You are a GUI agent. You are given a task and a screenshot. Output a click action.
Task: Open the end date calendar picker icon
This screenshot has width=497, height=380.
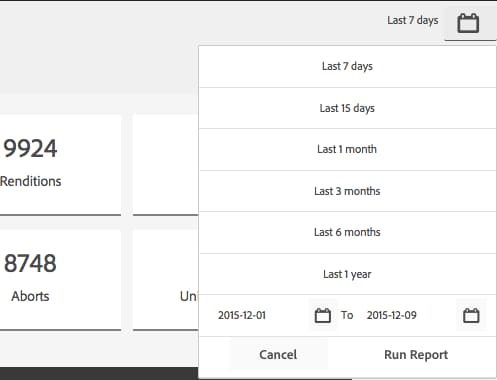[471, 315]
